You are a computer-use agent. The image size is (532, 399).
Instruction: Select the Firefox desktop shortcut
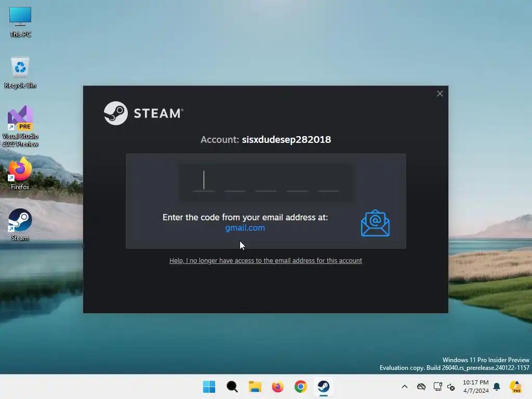point(20,174)
